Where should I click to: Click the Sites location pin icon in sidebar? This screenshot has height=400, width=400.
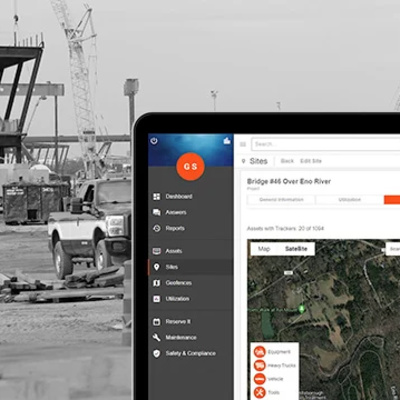tap(156, 267)
